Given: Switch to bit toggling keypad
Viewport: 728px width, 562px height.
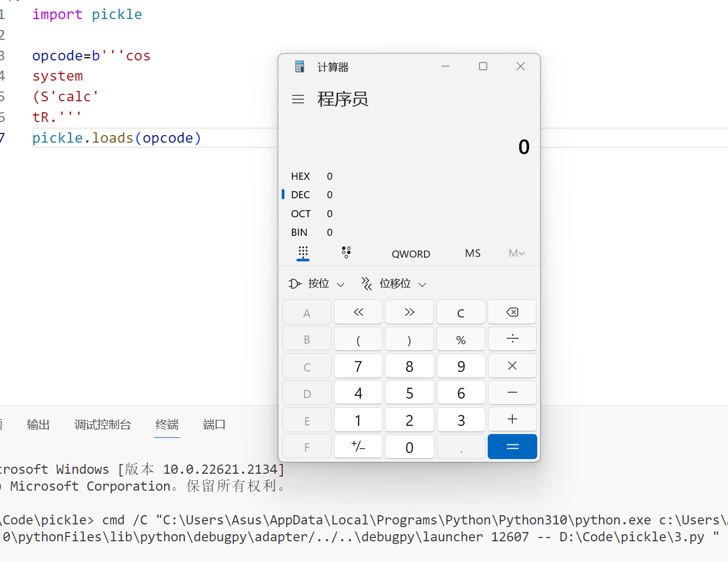Looking at the screenshot, I should [346, 253].
